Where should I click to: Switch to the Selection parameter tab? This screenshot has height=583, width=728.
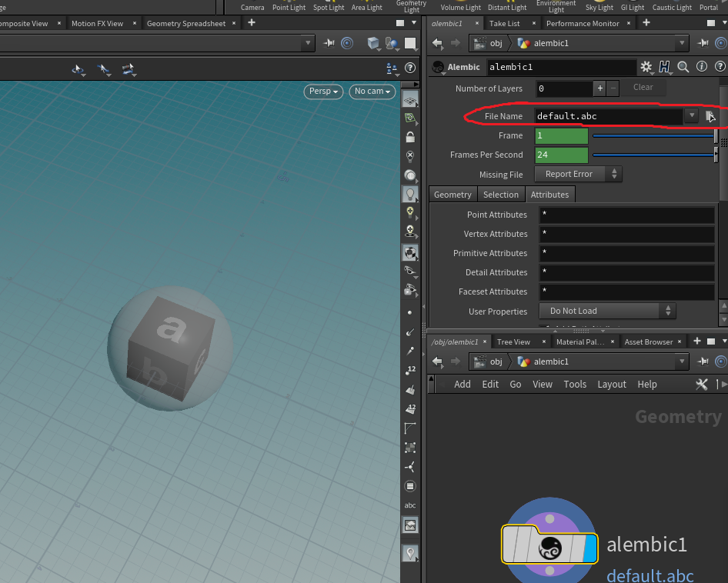tap(501, 195)
